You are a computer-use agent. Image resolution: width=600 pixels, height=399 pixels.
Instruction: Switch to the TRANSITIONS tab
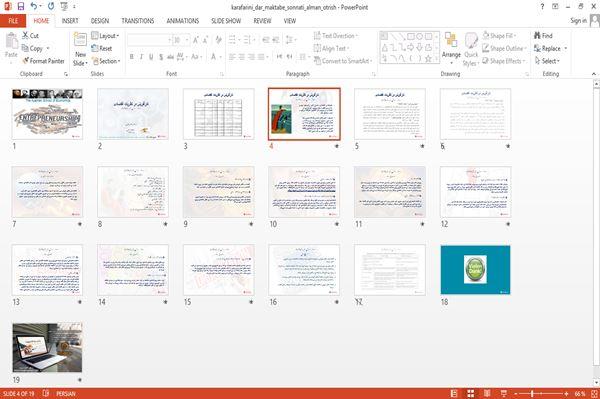click(x=138, y=21)
